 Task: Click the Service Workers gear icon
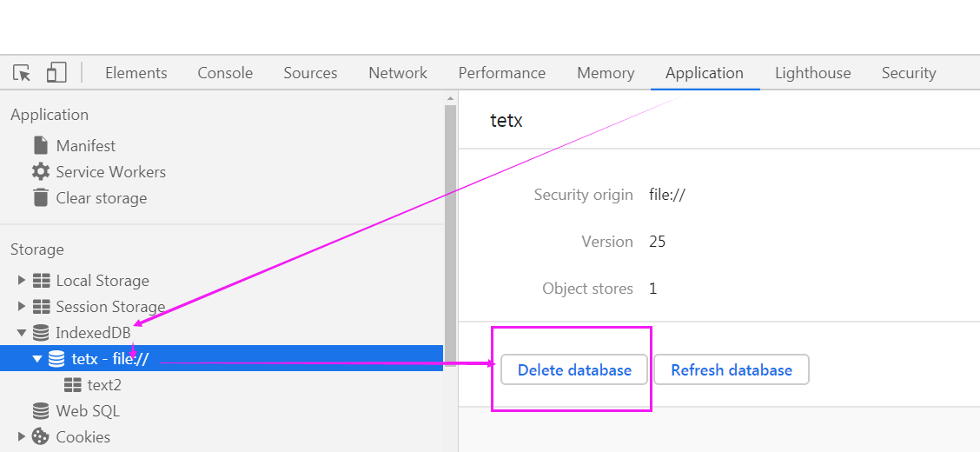pyautogui.click(x=40, y=171)
